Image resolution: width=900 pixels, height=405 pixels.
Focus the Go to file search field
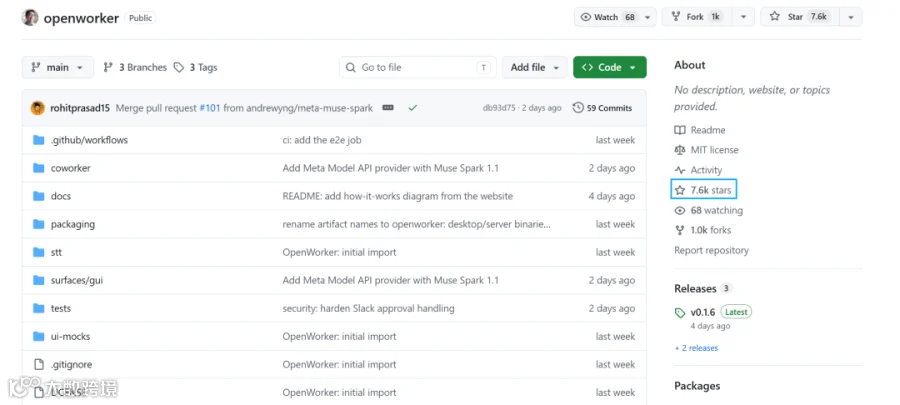pyautogui.click(x=418, y=67)
